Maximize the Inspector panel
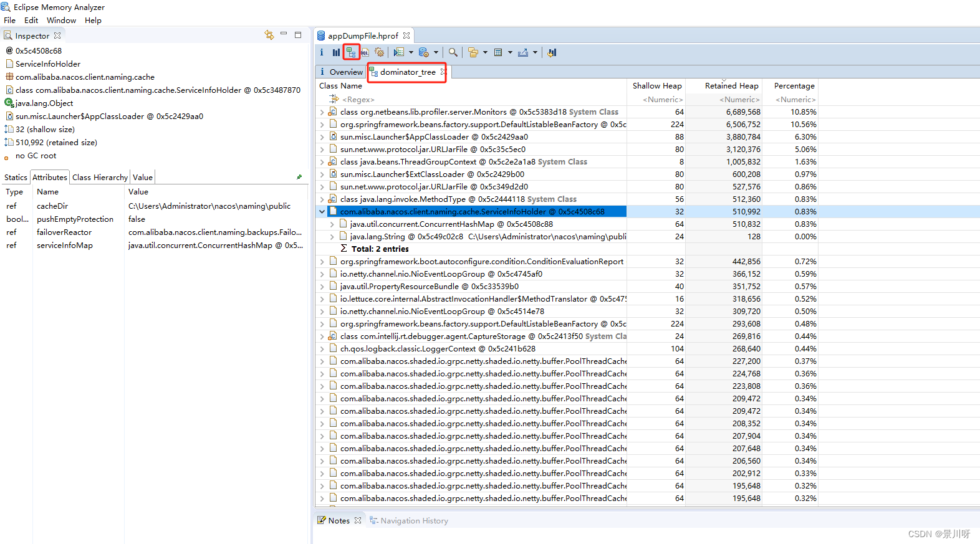 pyautogui.click(x=298, y=35)
